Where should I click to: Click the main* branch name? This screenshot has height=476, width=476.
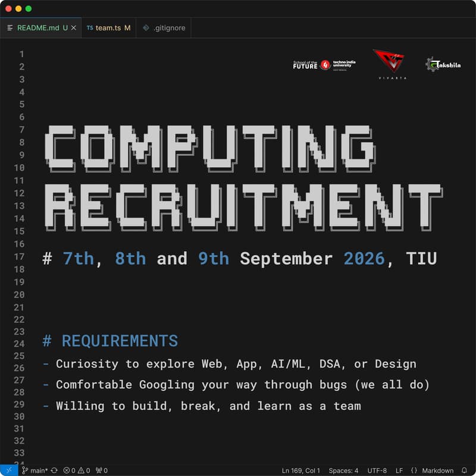(x=39, y=471)
